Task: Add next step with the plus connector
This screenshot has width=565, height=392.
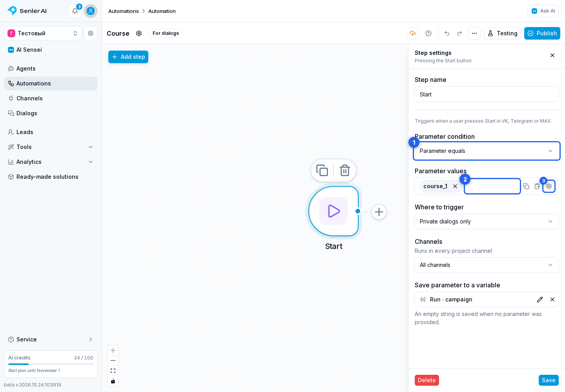Action: click(379, 212)
